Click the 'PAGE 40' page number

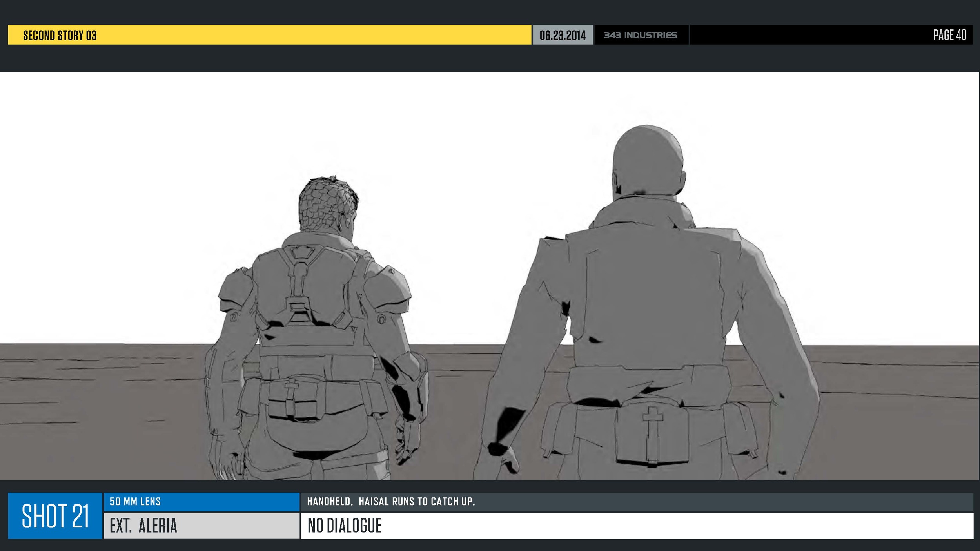pos(949,35)
